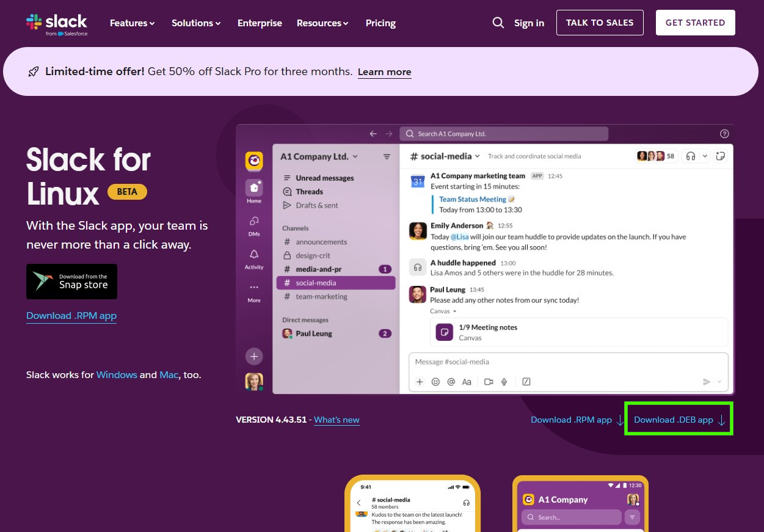Click Download .DEB app link
The image size is (764, 532).
pos(679,420)
